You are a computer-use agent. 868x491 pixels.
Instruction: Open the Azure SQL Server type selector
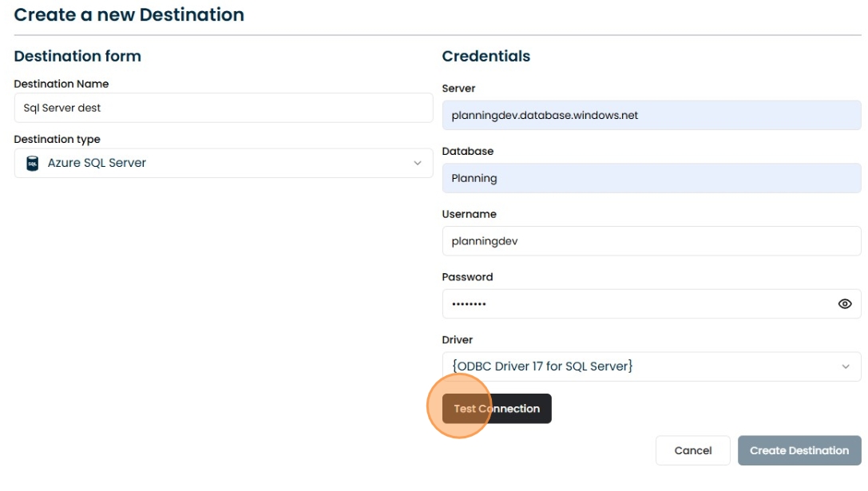coord(224,164)
